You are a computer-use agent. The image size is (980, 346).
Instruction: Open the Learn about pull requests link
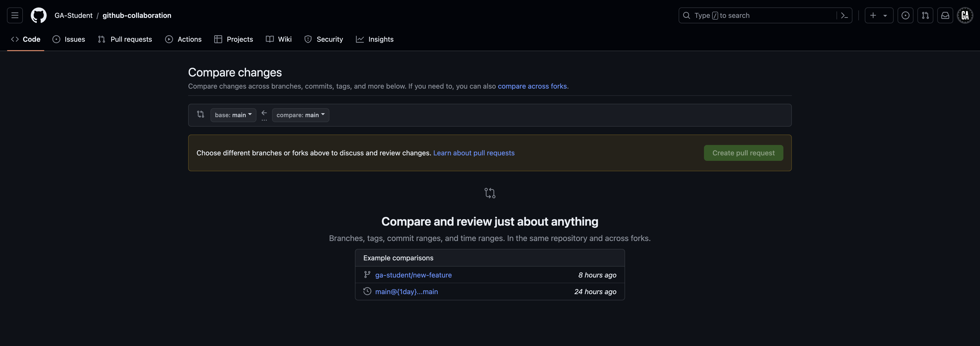point(474,153)
